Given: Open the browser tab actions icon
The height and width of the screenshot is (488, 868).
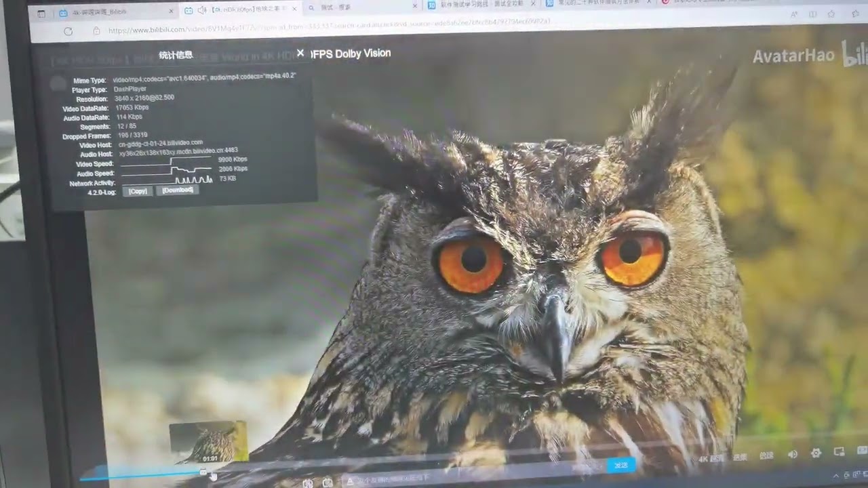Looking at the screenshot, I should coord(41,14).
